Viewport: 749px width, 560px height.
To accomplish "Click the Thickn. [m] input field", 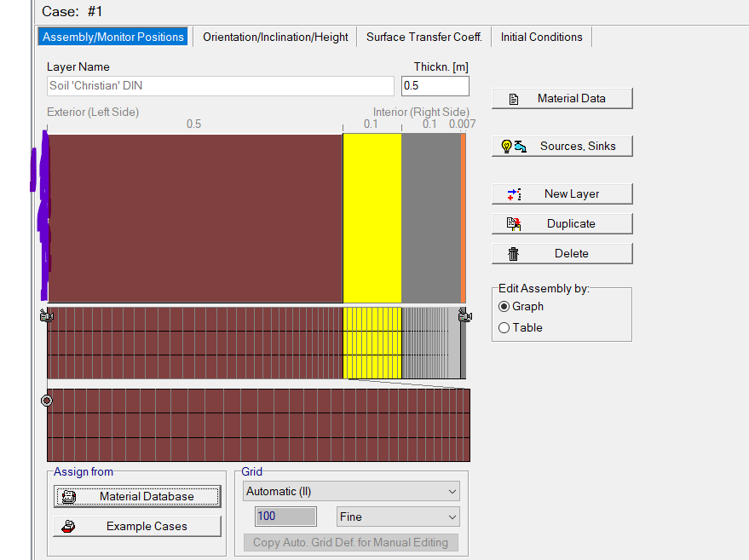I will pos(435,86).
